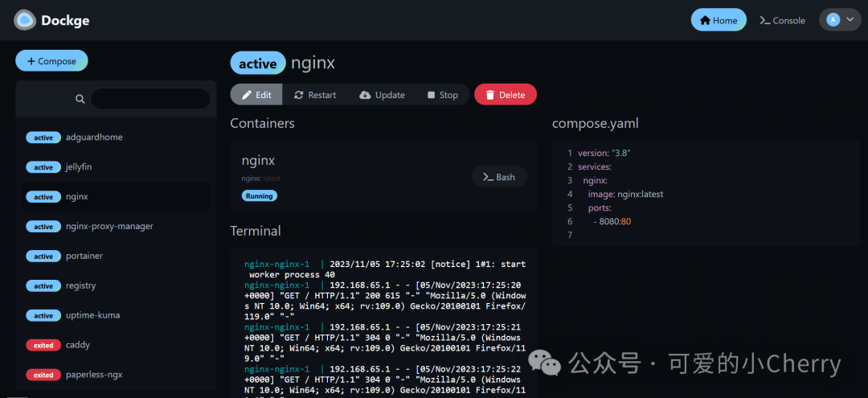Click the Dockge logo icon
Viewport: 868px width, 398px height.
coord(24,20)
